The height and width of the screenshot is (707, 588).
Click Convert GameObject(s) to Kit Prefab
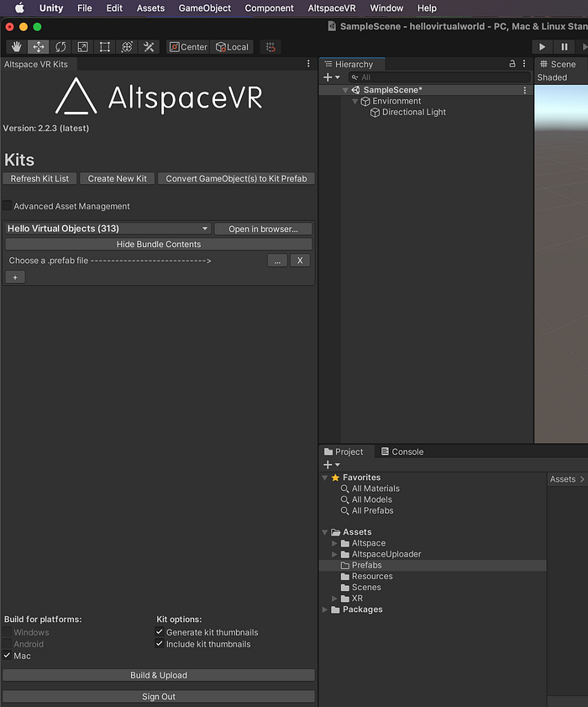coord(236,178)
